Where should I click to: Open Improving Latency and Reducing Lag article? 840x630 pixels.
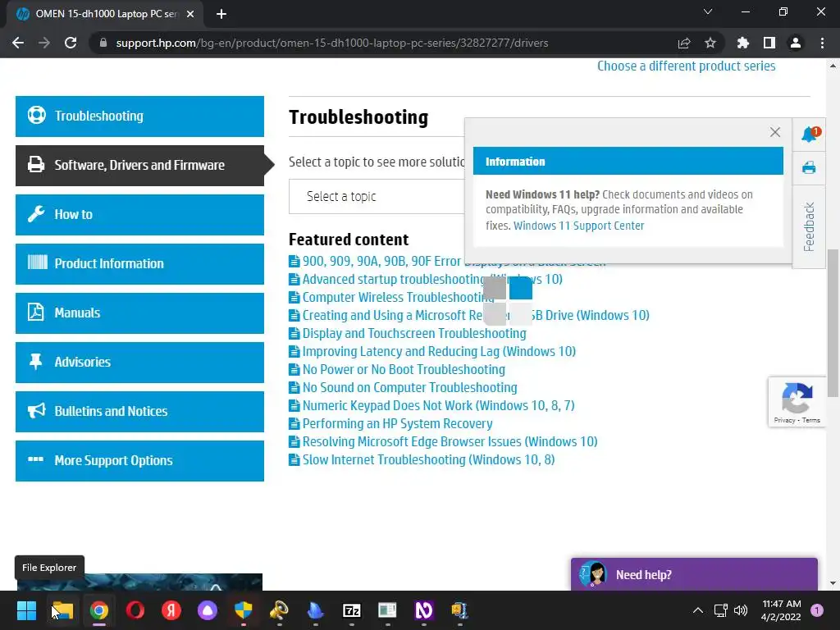pyautogui.click(x=439, y=351)
